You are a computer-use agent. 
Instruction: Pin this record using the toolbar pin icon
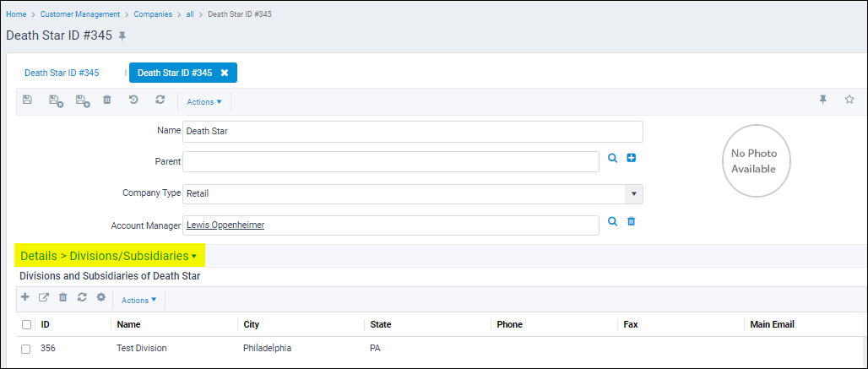pos(822,100)
